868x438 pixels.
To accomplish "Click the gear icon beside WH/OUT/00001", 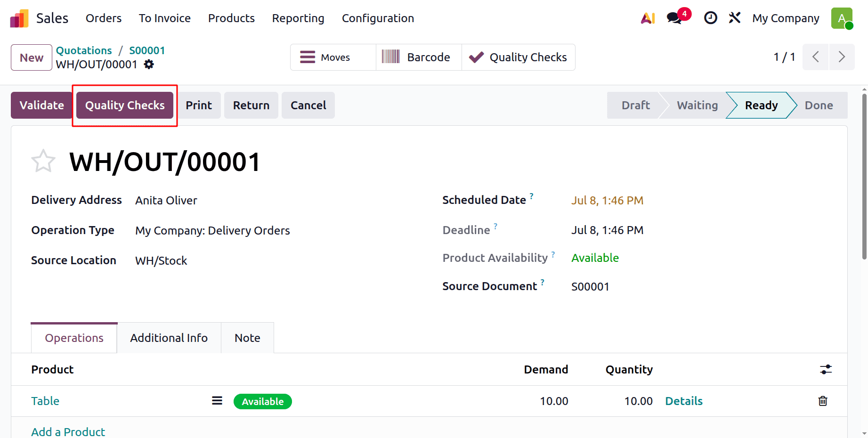I will pos(149,64).
